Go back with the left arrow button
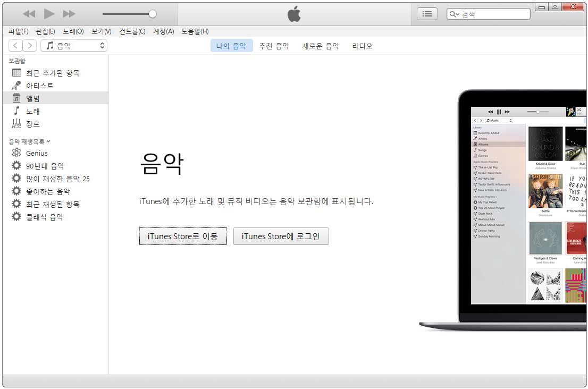Image resolution: width=588 pixels, height=389 pixels. [x=15, y=46]
